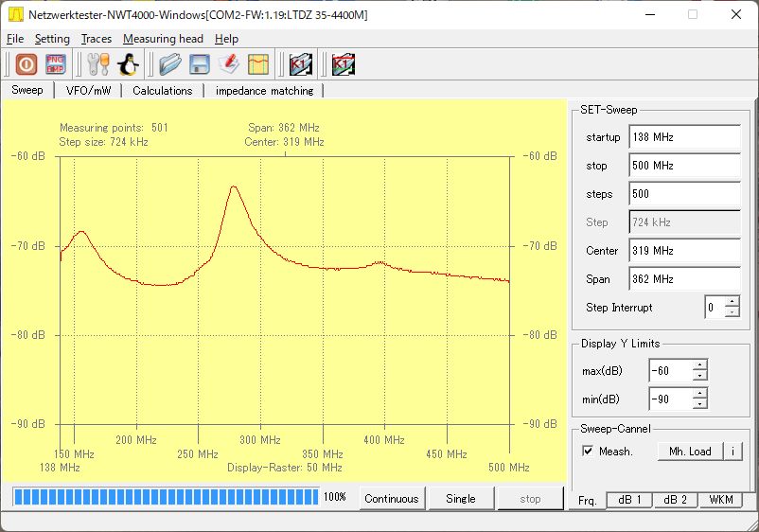
Task: Switch to the impedance matching tab
Action: click(264, 91)
